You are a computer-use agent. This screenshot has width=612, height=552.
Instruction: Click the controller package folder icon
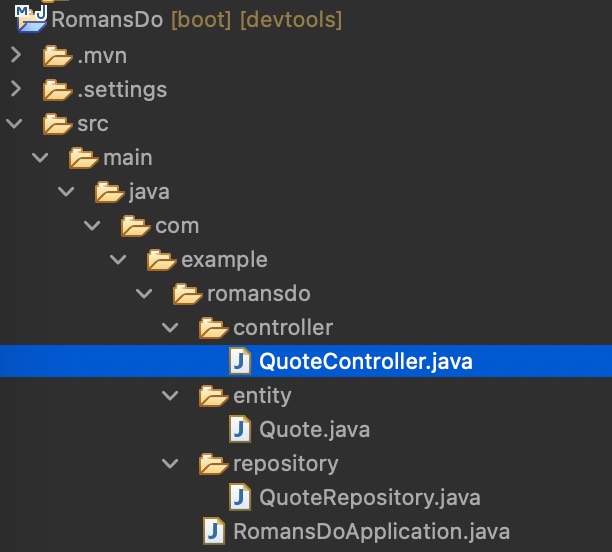(x=213, y=328)
